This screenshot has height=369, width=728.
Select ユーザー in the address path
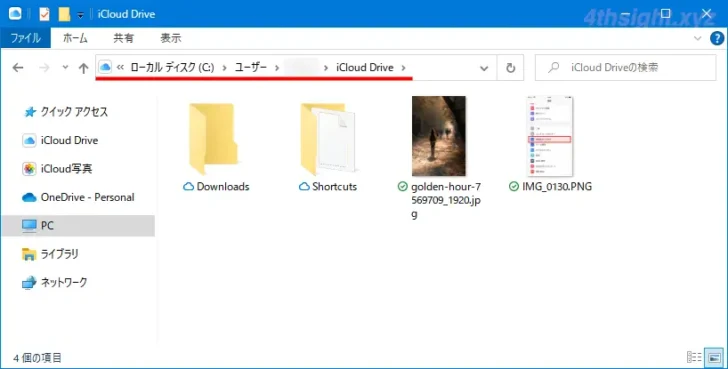click(x=251, y=67)
